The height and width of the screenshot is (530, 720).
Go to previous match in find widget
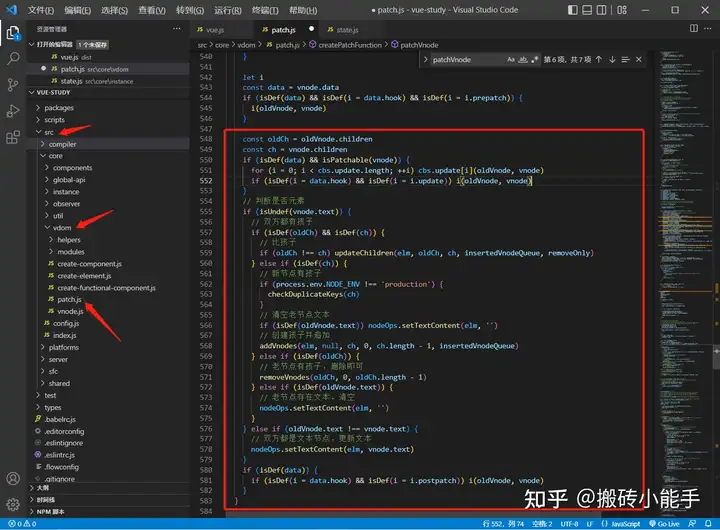(x=599, y=60)
